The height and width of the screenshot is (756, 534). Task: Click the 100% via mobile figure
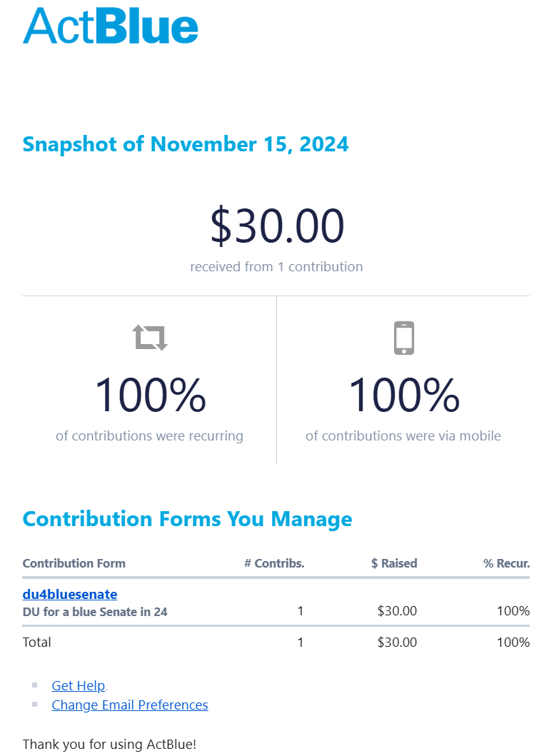tap(404, 395)
